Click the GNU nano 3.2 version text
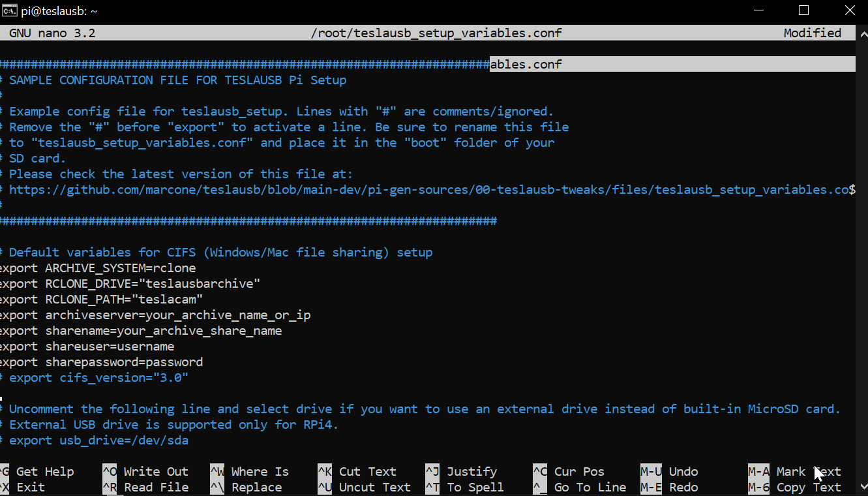This screenshot has height=496, width=868. point(52,33)
